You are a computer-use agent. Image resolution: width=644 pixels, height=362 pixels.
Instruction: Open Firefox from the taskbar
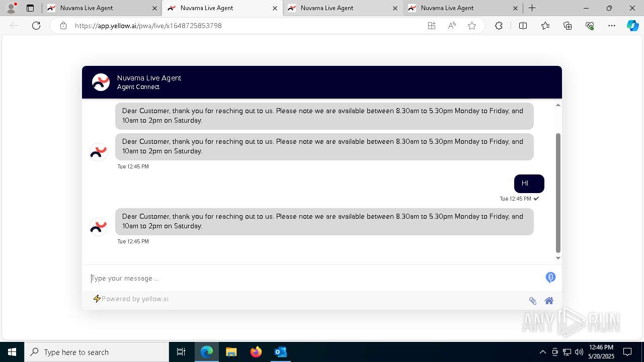click(256, 352)
